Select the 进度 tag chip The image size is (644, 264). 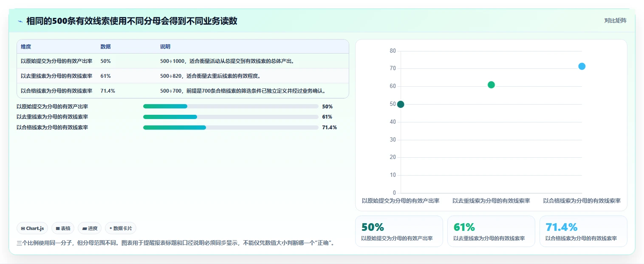point(90,228)
